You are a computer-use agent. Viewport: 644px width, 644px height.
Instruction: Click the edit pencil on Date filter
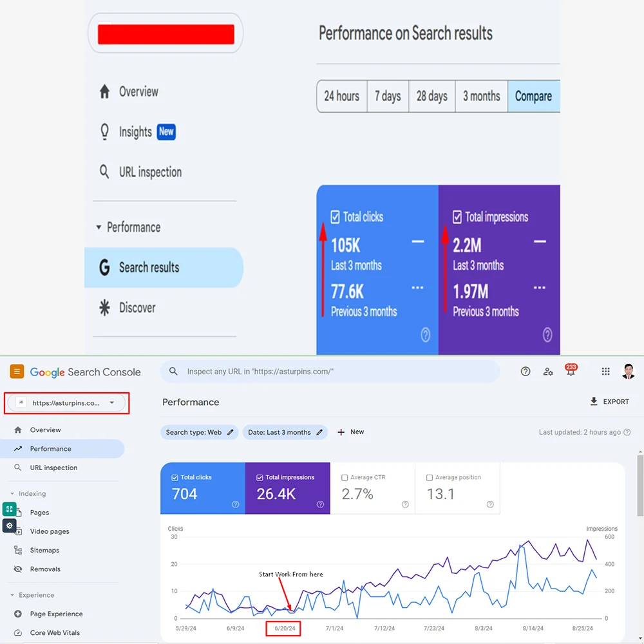(319, 433)
